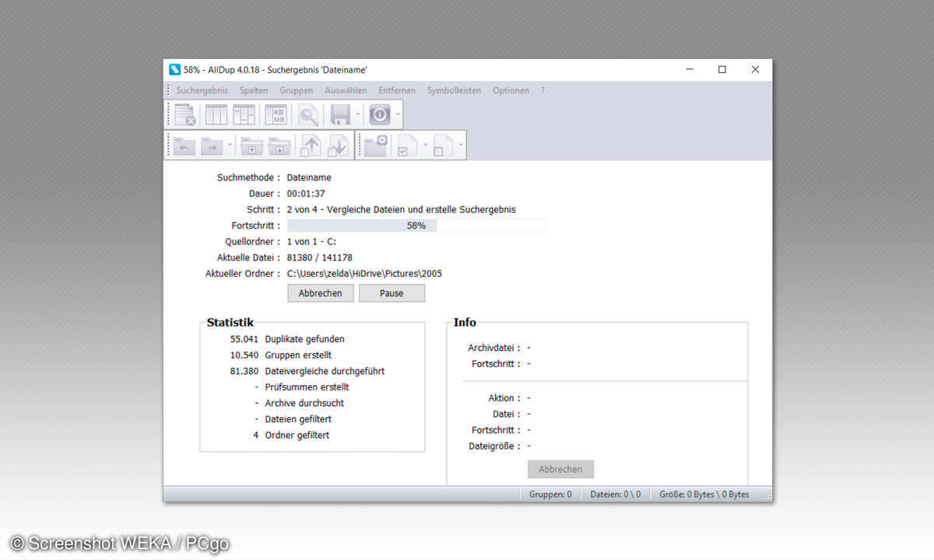Open the Gruppen menu
This screenshot has width=934, height=560.
pos(297,90)
